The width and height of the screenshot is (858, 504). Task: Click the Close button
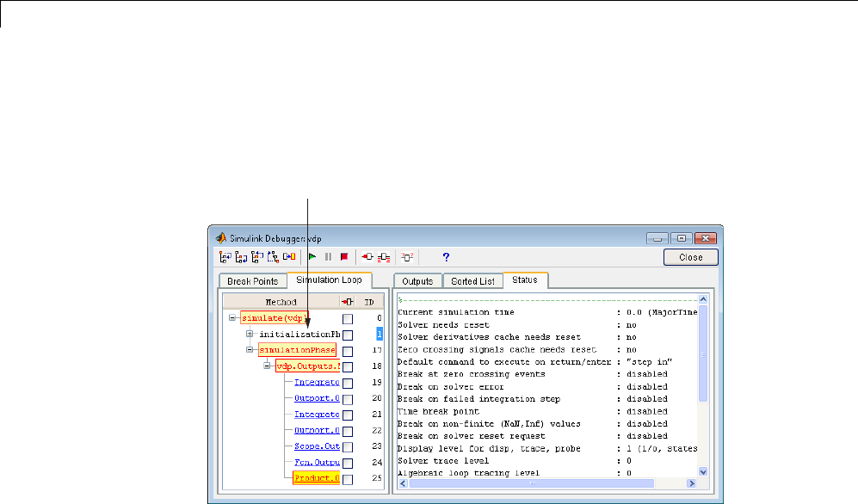(x=690, y=257)
